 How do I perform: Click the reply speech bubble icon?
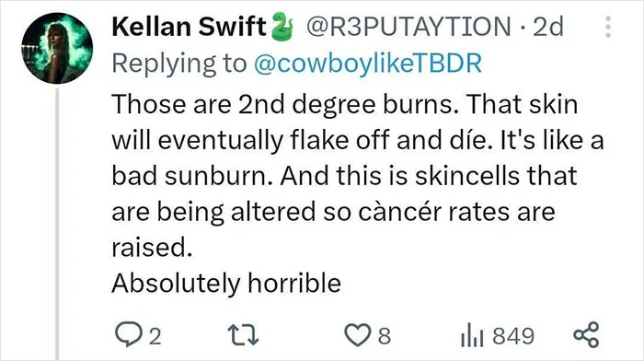pyautogui.click(x=129, y=334)
